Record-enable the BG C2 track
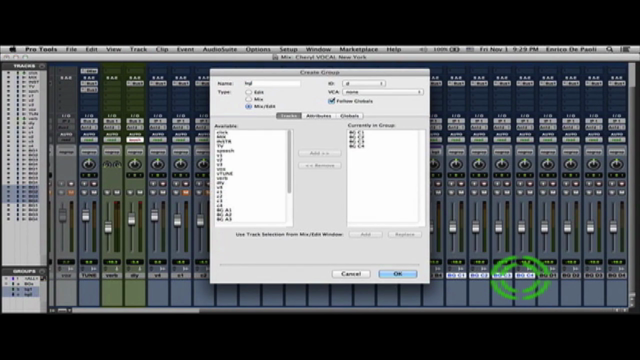The image size is (640, 360). coord(484,184)
